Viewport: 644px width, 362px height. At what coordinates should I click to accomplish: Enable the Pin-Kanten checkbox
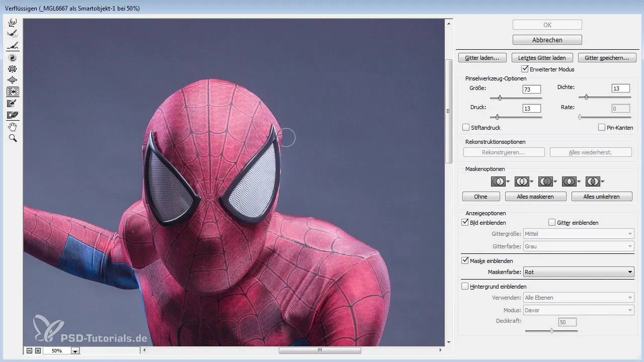[x=602, y=128]
